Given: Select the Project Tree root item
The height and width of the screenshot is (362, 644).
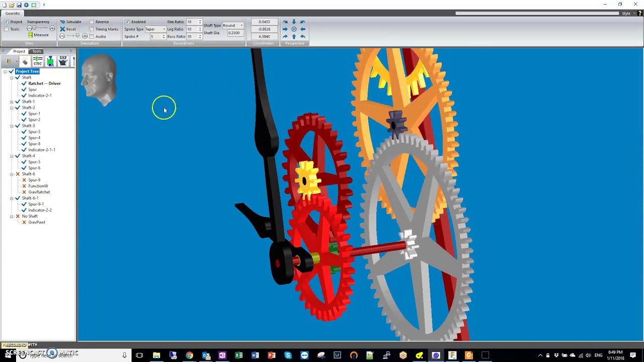Looking at the screenshot, I should pyautogui.click(x=27, y=71).
